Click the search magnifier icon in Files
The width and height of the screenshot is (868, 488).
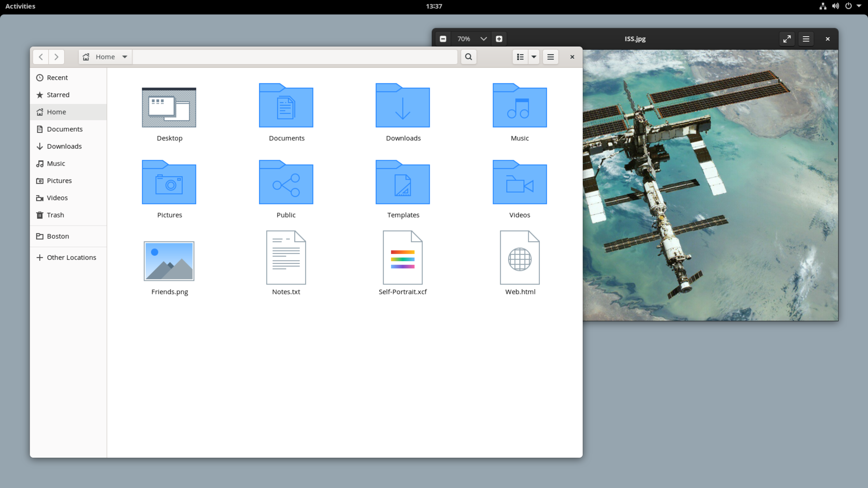468,57
